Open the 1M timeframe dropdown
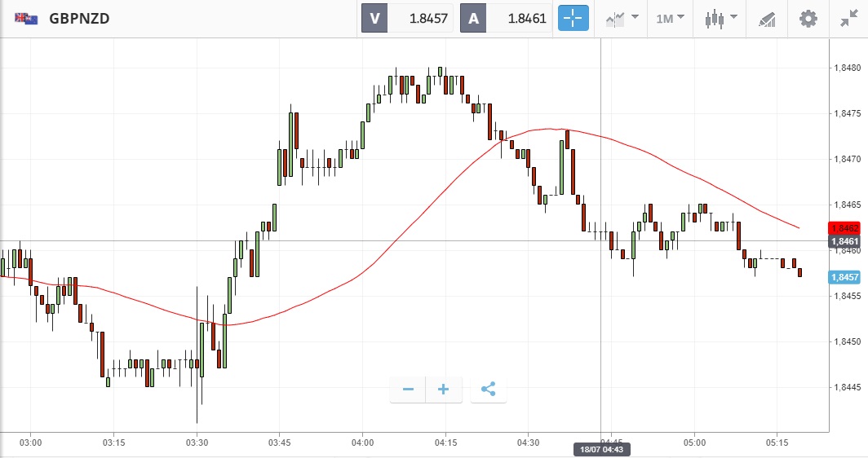 (670, 18)
